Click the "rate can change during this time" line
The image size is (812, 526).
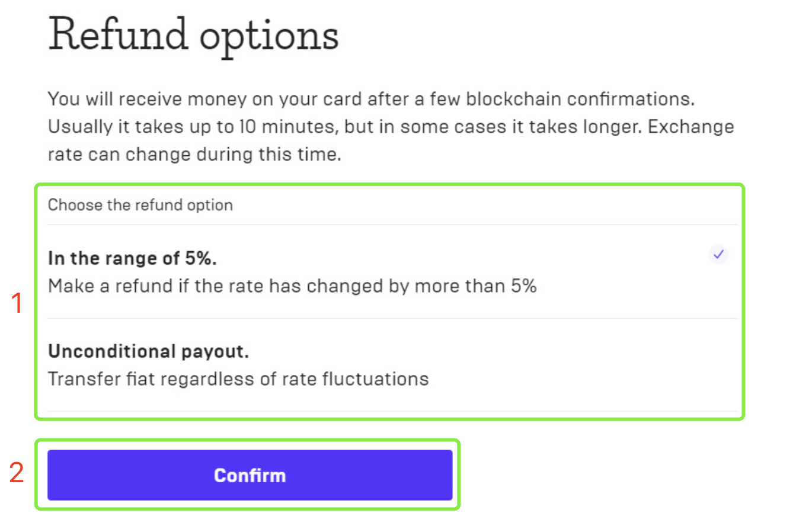(x=194, y=155)
